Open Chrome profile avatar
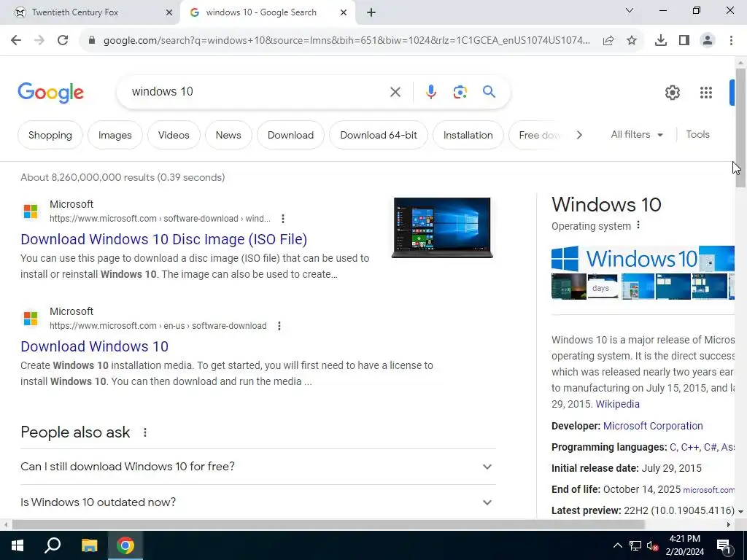Image resolution: width=747 pixels, height=560 pixels. click(708, 41)
